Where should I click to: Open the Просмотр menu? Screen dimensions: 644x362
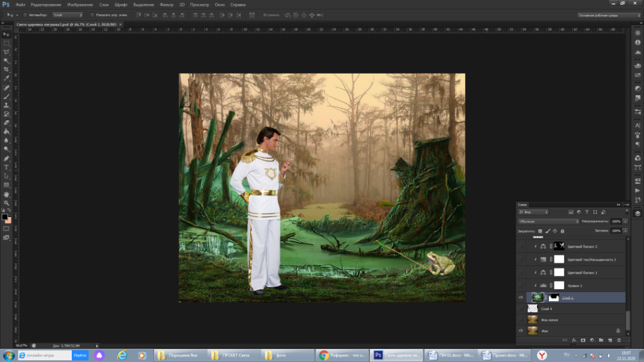point(200,5)
